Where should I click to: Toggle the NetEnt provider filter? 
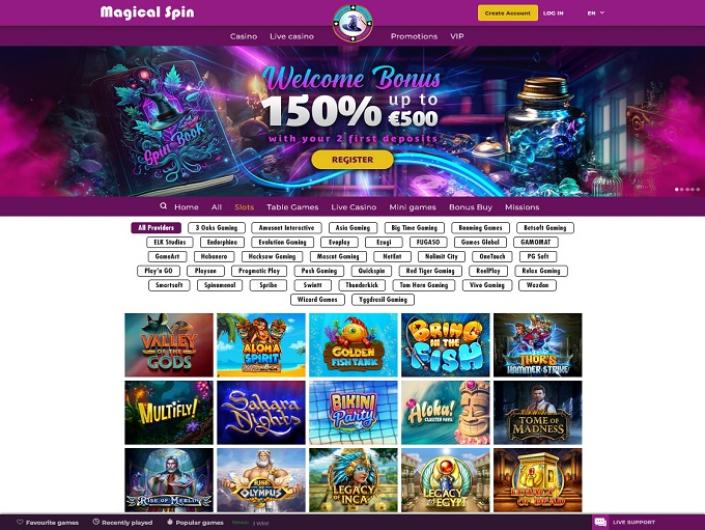[x=392, y=257]
